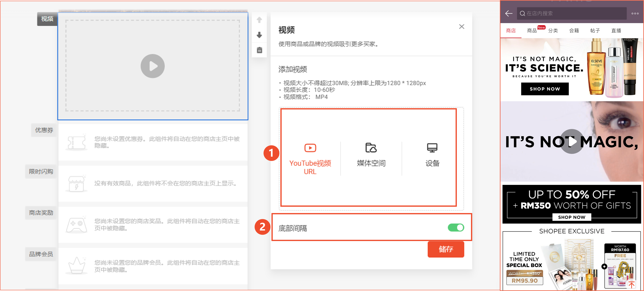Image resolution: width=644 pixels, height=291 pixels.
Task: Toggle the 底部间隔 bottom spacing switch
Action: pos(456,228)
